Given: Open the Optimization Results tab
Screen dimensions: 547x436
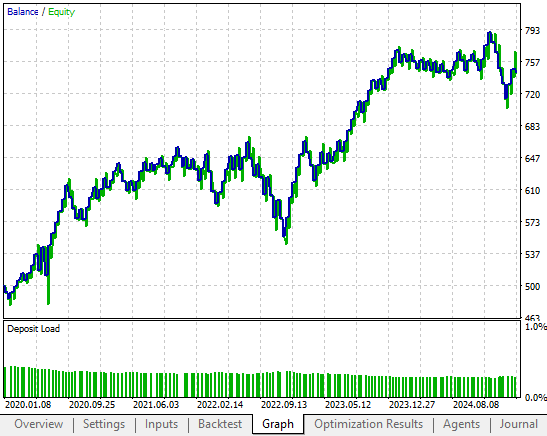Looking at the screenshot, I should pos(368,424).
